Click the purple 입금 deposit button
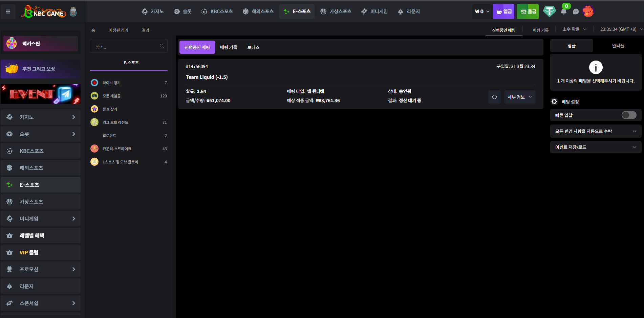Image resolution: width=644 pixels, height=318 pixels. pos(503,12)
